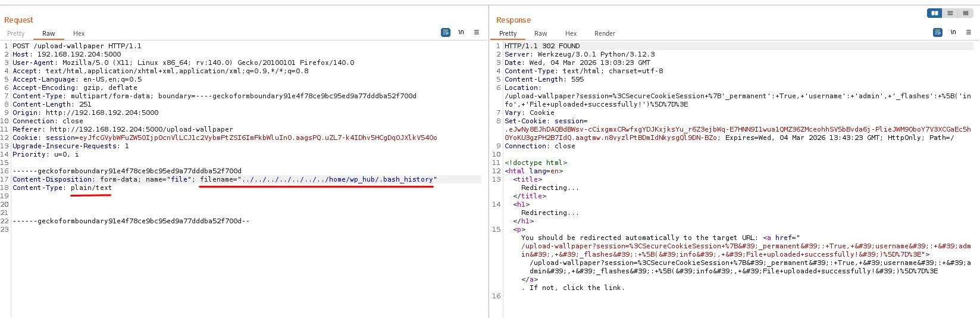
Task: Toggle word wrap in the Response panel
Action: [x=938, y=32]
